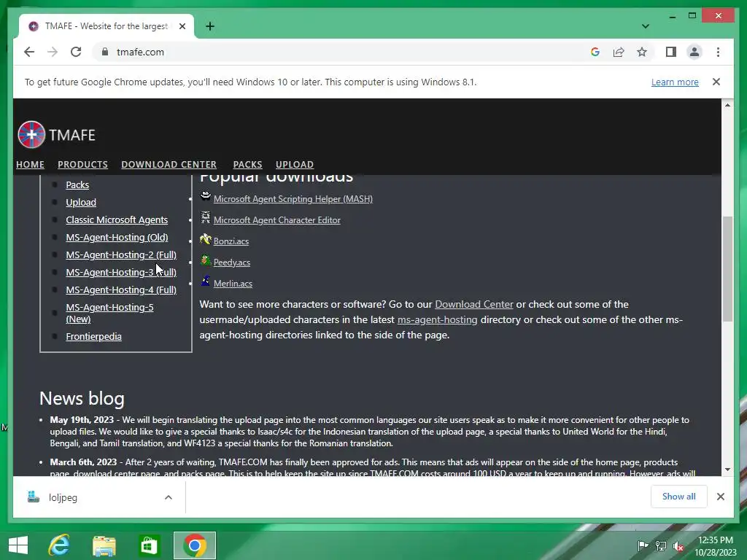Share this page via share icon
The height and width of the screenshot is (560, 747).
click(x=619, y=52)
